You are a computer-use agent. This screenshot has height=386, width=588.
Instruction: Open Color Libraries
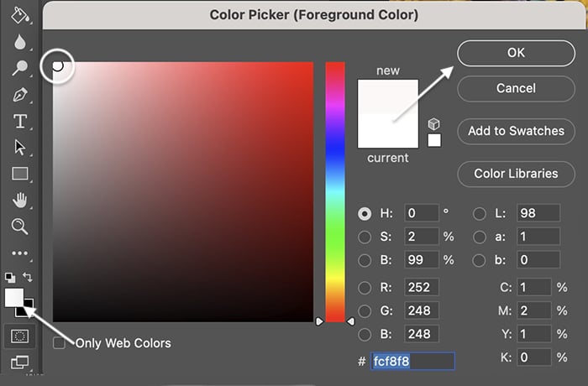(516, 174)
